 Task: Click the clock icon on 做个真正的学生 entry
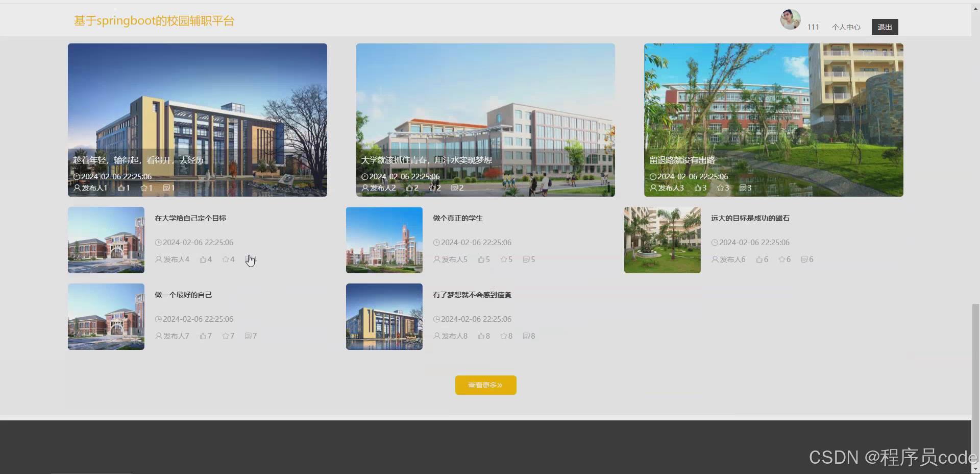click(x=436, y=243)
